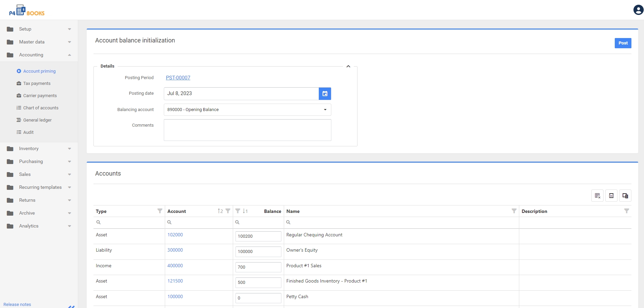Export accounts grid to xlsx file
Screen dimensions: 644x308
coord(611,196)
